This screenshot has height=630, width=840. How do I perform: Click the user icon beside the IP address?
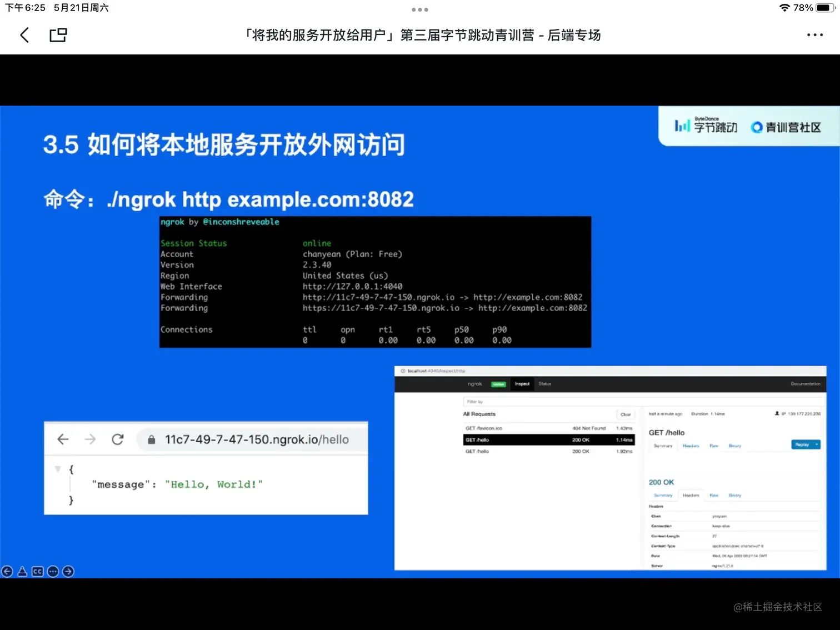tap(777, 414)
